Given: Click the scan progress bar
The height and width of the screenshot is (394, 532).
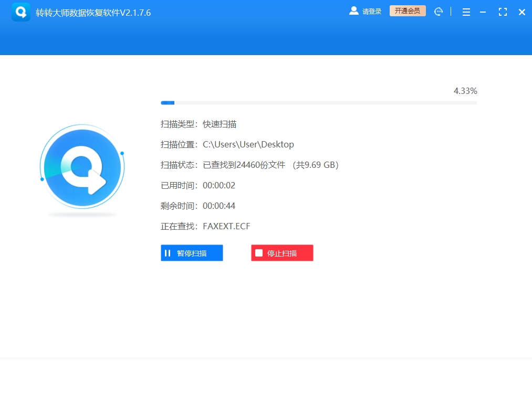Looking at the screenshot, I should 318,103.
